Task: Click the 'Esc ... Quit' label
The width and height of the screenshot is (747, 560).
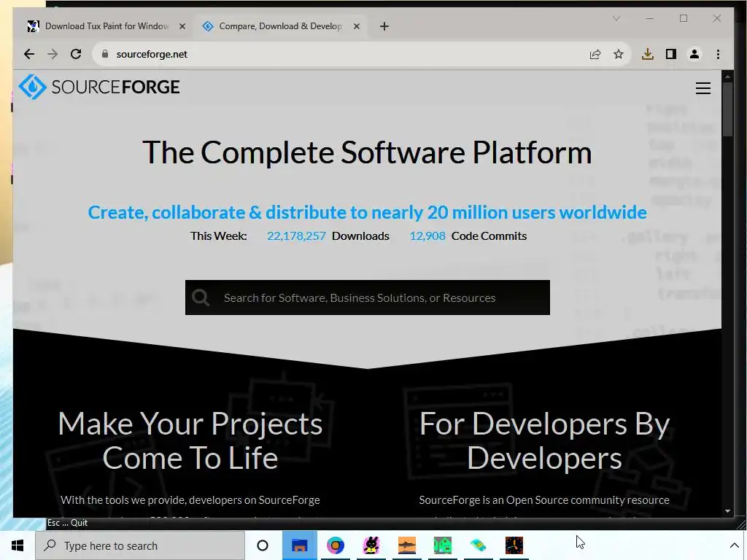Action: 67,523
